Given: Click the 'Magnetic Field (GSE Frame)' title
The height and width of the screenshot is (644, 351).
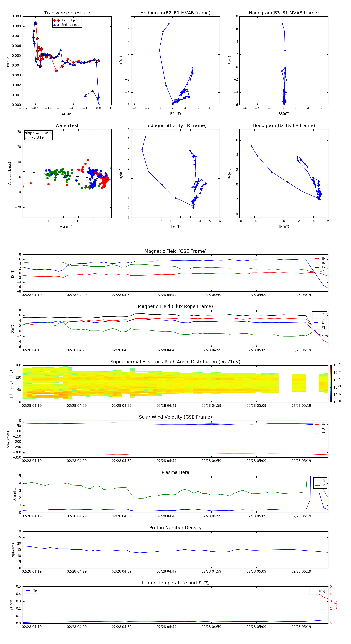Looking at the screenshot, I should pos(175,251).
